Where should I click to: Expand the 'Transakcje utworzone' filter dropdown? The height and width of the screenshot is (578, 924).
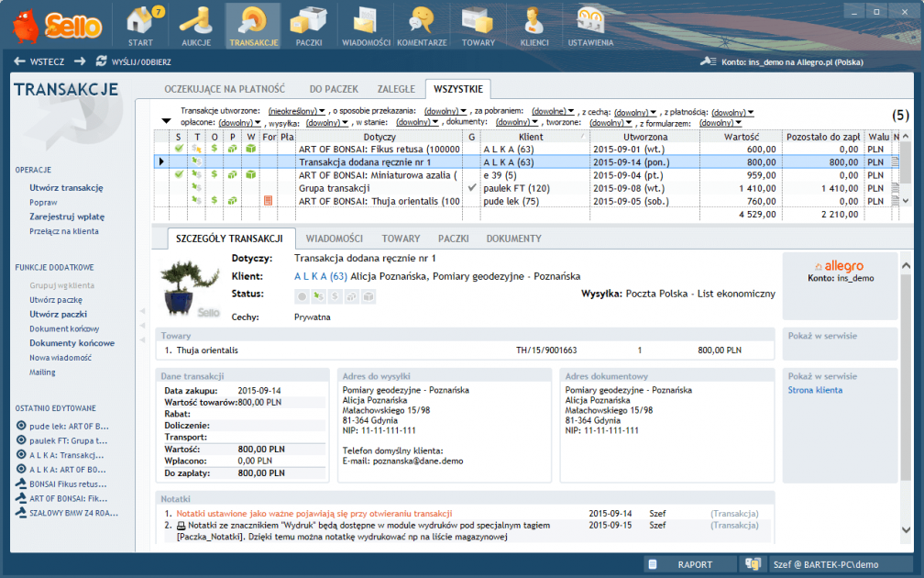pyautogui.click(x=296, y=111)
